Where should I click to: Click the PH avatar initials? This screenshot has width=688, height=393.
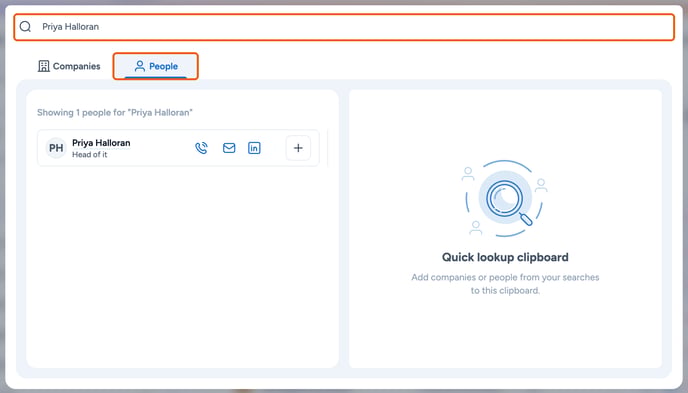click(56, 148)
